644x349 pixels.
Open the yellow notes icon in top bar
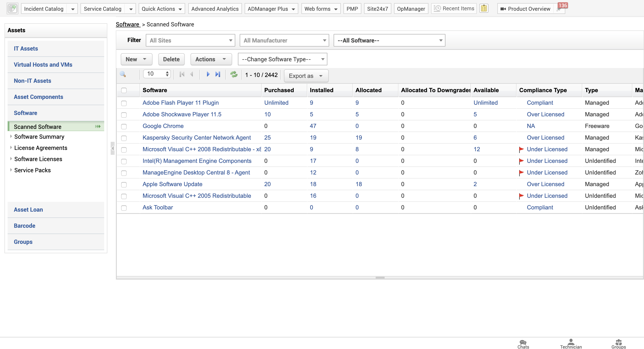(484, 9)
